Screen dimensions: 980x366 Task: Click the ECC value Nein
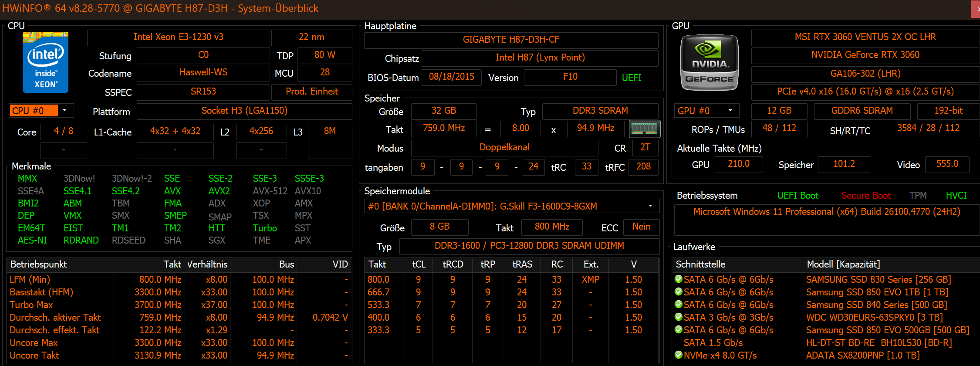coord(641,227)
